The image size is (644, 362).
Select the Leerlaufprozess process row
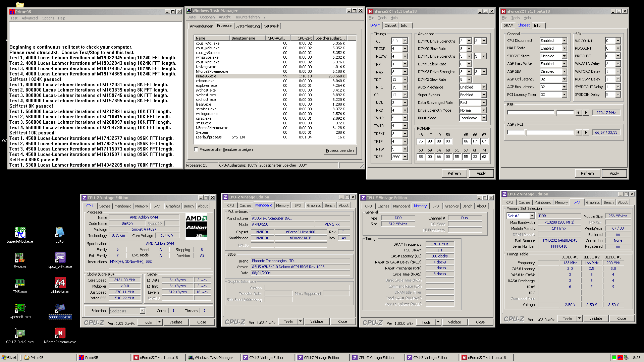coord(270,137)
